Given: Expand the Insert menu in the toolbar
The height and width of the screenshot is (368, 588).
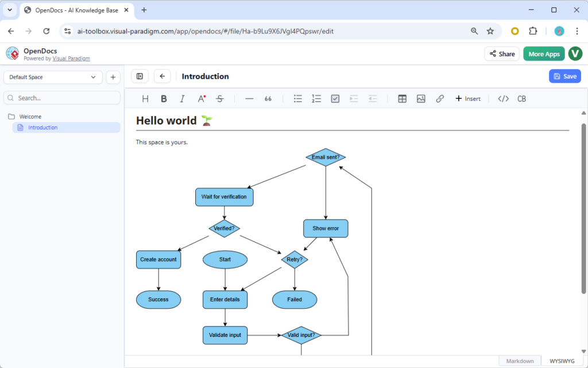Looking at the screenshot, I should [468, 98].
